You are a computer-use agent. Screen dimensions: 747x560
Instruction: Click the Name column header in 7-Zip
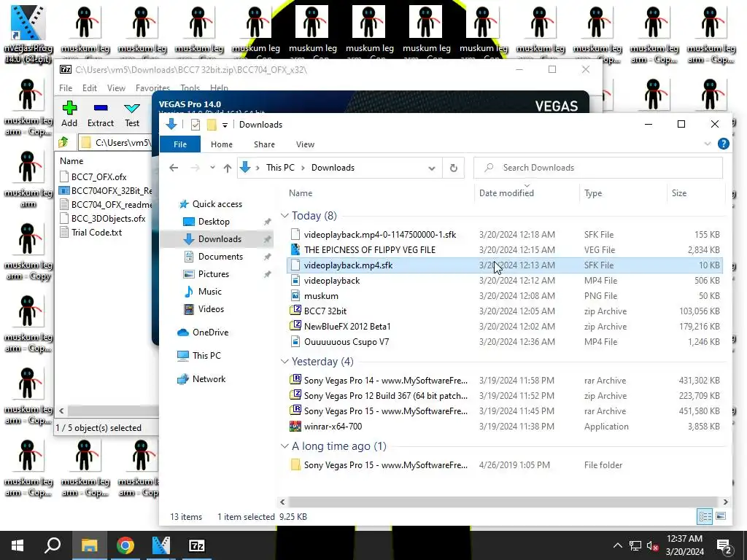click(x=71, y=161)
